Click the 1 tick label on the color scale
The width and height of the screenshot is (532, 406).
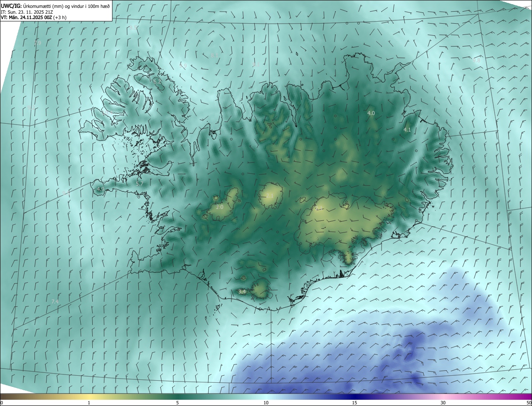[89, 403]
